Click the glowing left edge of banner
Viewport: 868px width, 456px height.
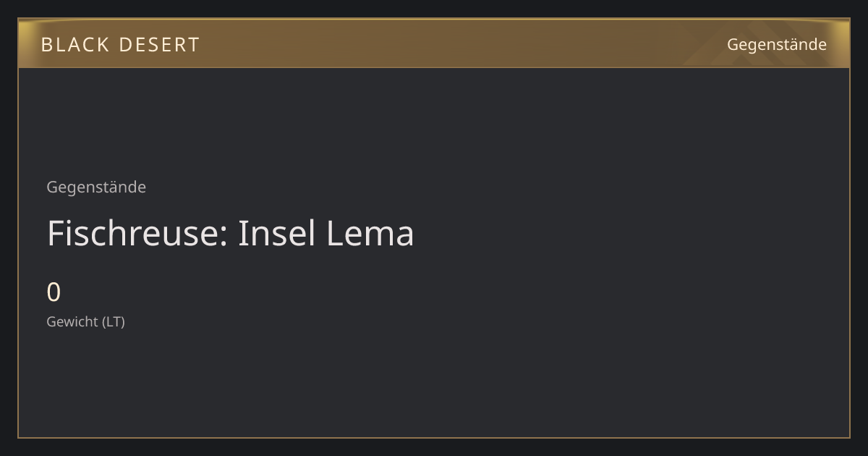[x=25, y=44]
